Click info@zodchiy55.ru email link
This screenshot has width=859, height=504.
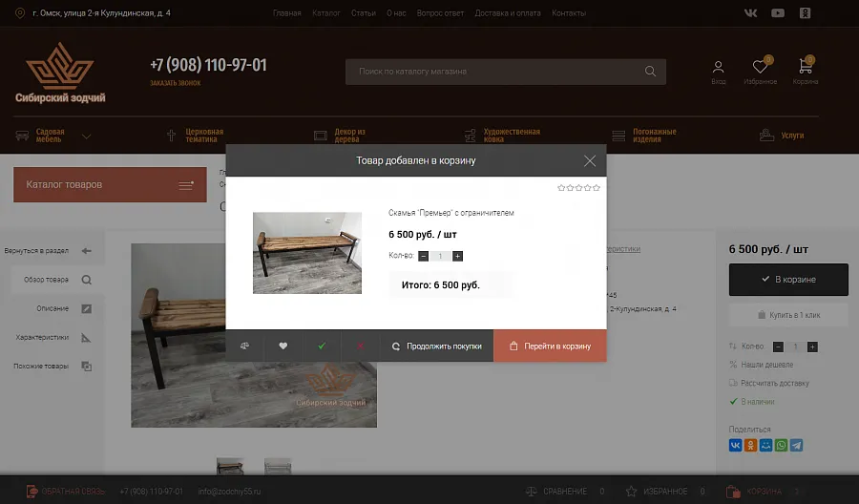pos(229,492)
